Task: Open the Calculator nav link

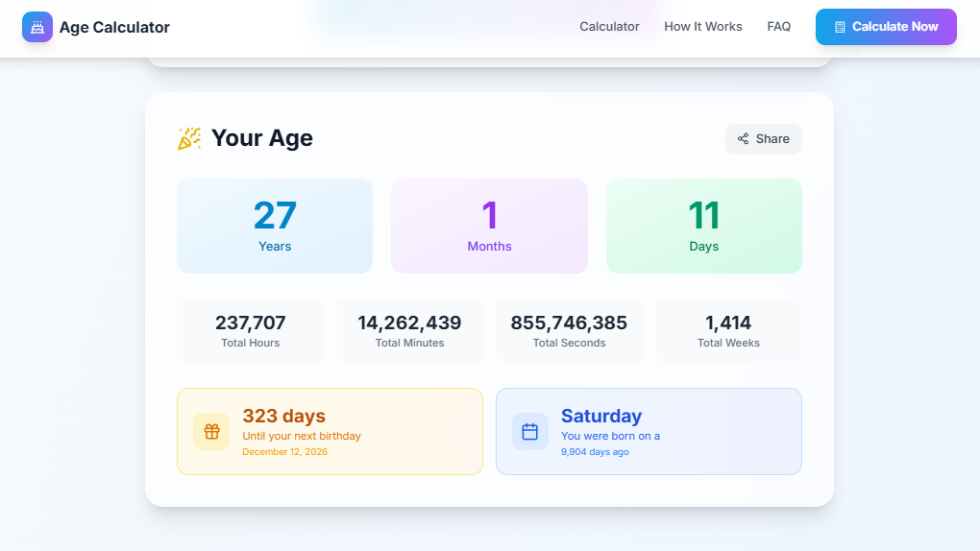Action: pos(609,27)
